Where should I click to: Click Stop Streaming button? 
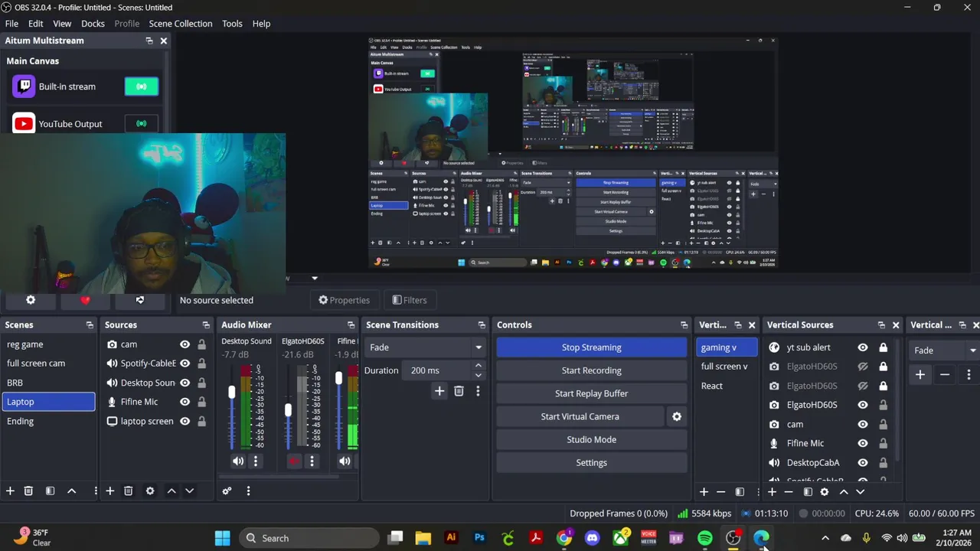click(x=592, y=347)
